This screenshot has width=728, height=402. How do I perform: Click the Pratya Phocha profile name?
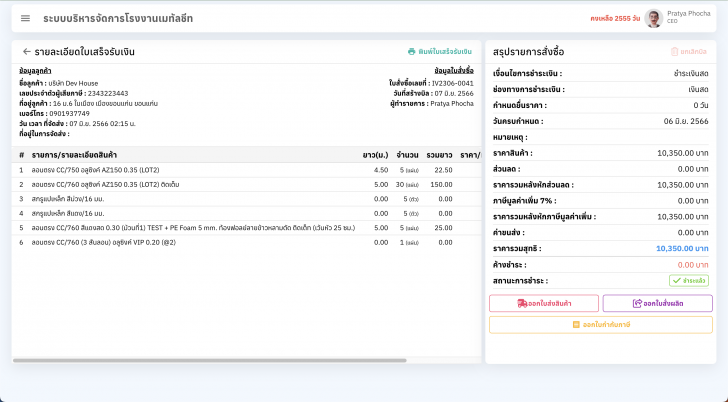(x=689, y=13)
